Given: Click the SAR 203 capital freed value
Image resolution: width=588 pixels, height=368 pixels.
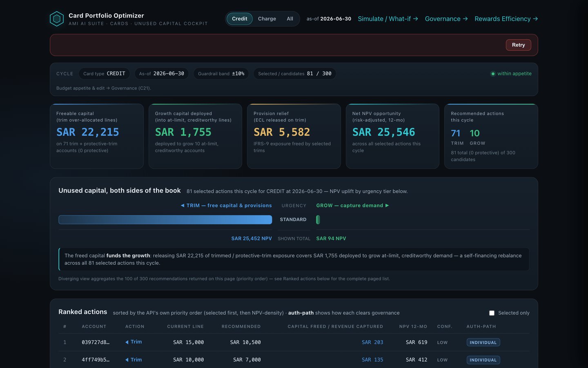Looking at the screenshot, I should point(372,342).
